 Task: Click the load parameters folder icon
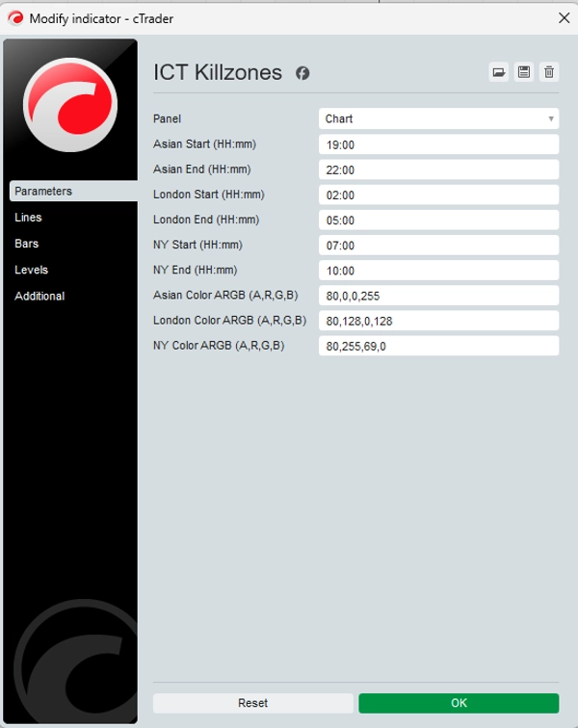click(498, 72)
